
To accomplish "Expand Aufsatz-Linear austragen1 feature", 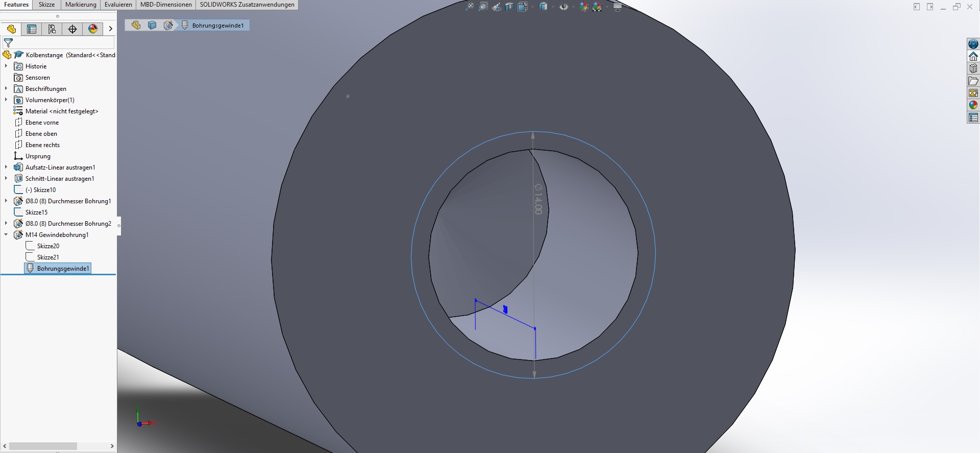I will 6,168.
